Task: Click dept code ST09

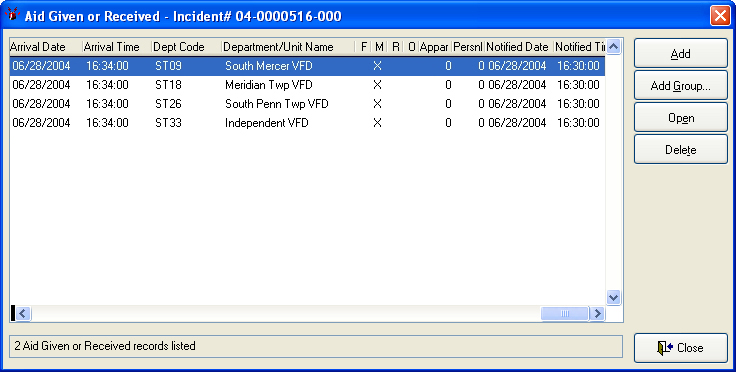Action: pyautogui.click(x=168, y=66)
